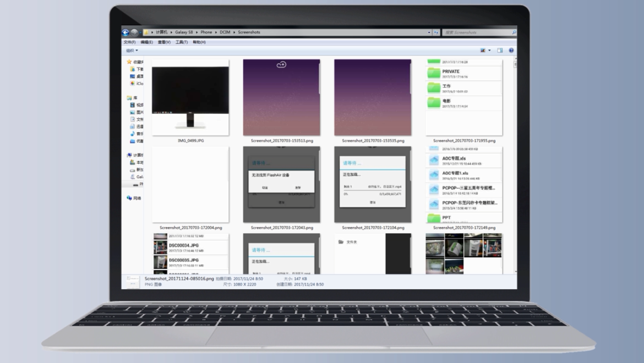
Task: Open 音乐 music library in sidebar
Action: (x=137, y=134)
